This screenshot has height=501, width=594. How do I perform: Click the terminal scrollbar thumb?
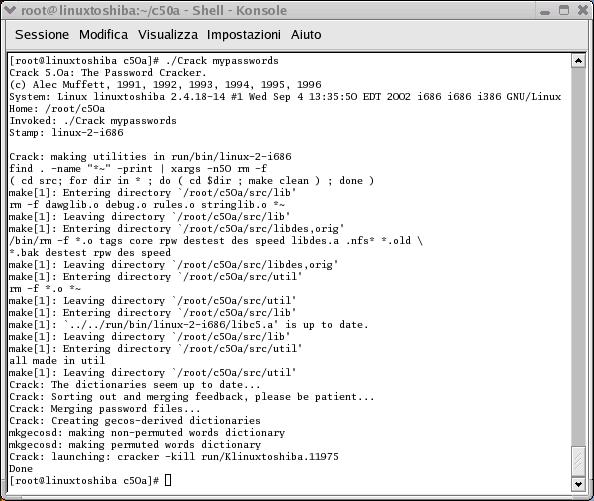pos(578,461)
